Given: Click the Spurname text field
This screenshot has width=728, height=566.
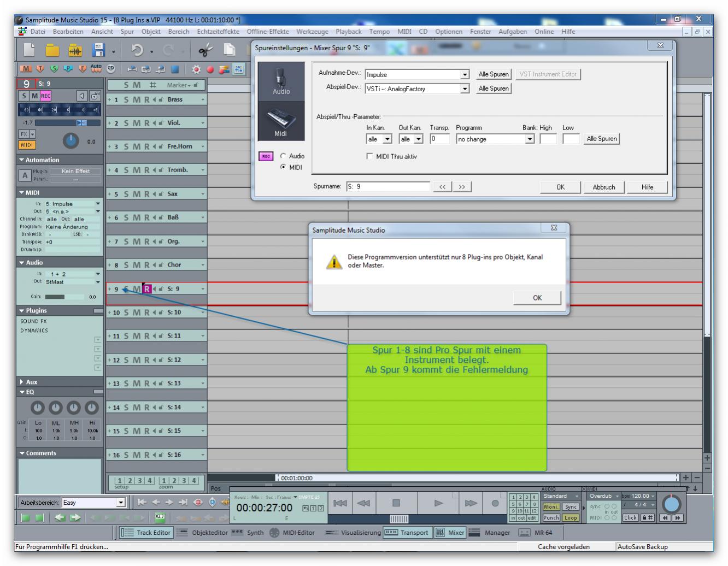Looking at the screenshot, I should [388, 187].
